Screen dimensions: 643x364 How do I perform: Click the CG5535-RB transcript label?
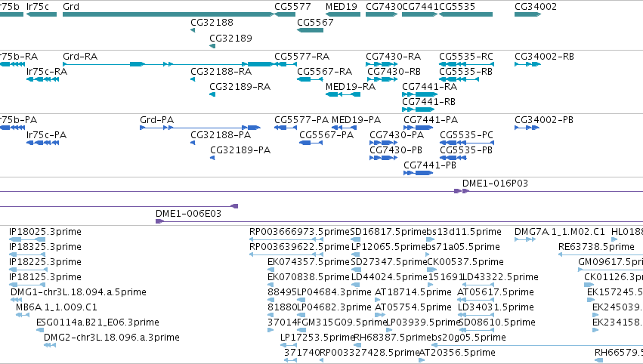(x=466, y=71)
